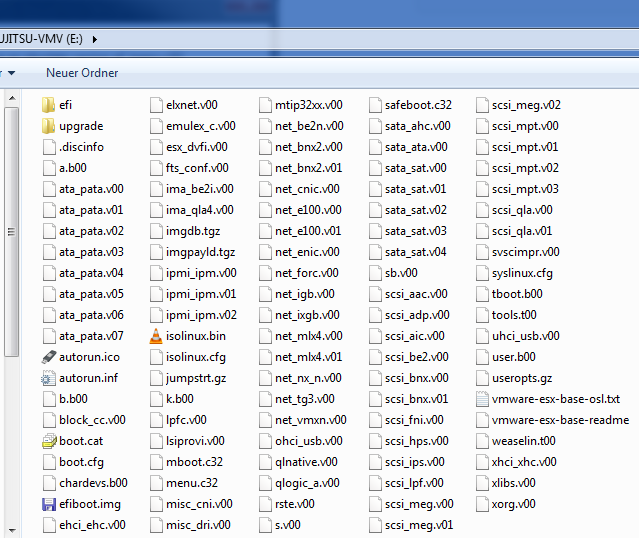The width and height of the screenshot is (639, 538).
Task: Select the file name ipmi_ipm.v01
Action: pyautogui.click(x=201, y=294)
